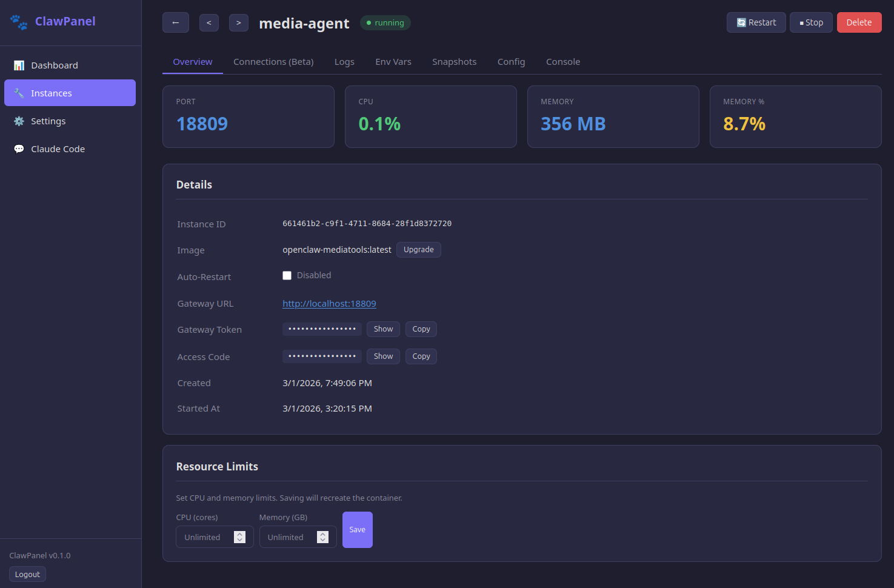The image size is (894, 588).
Task: Enable the Auto-Restart checkbox
Action: tap(287, 275)
